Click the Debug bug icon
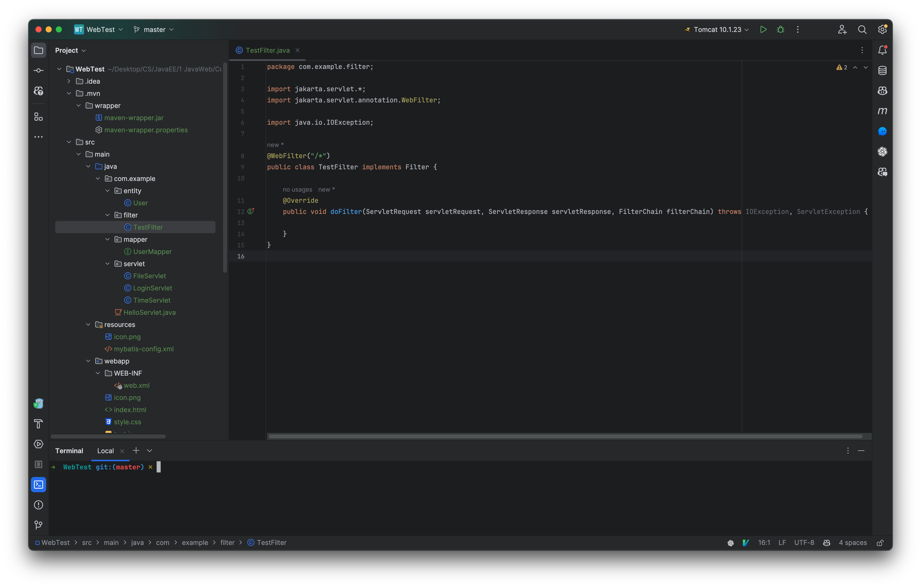 click(780, 29)
